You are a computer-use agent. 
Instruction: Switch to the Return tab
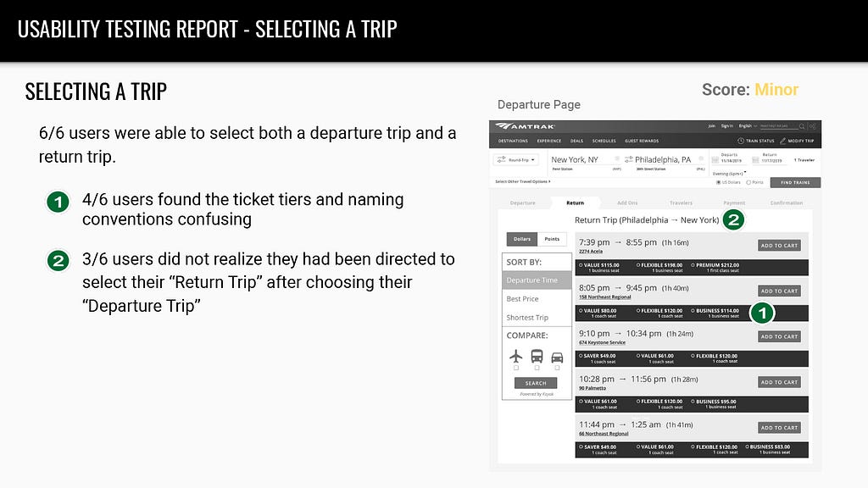(x=576, y=202)
